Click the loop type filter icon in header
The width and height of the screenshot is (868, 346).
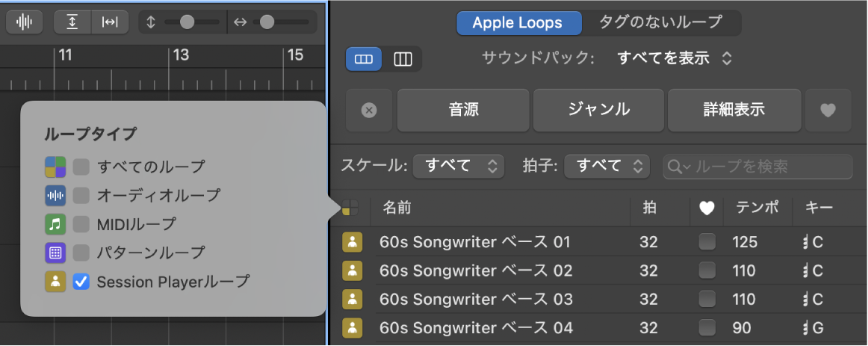[350, 208]
